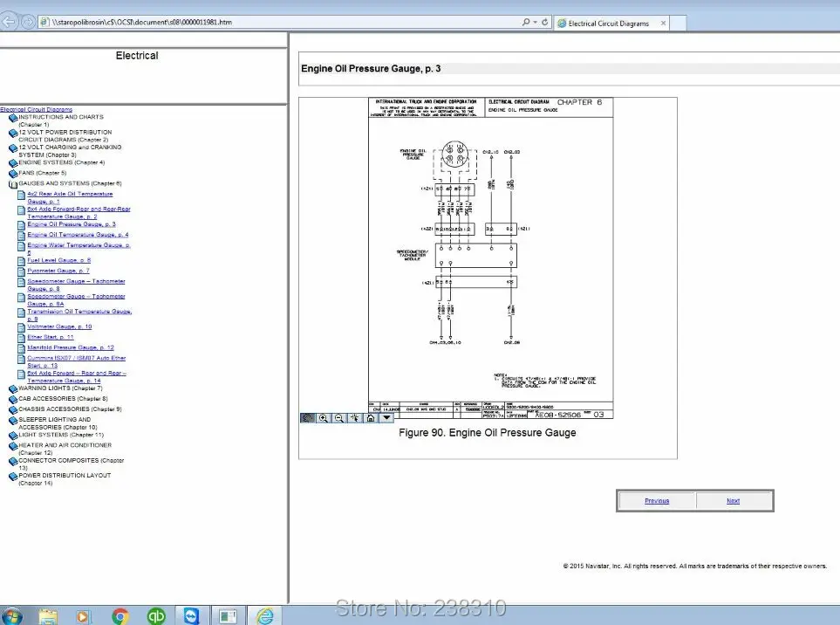Expand 12 VOLT CHARGING and CRANKING Chapter 3
The image size is (840, 625).
coord(13,148)
